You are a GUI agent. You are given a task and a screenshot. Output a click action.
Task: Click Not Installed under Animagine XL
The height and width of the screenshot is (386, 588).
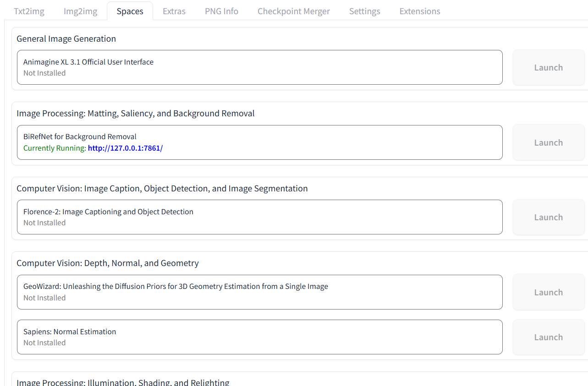[44, 73]
